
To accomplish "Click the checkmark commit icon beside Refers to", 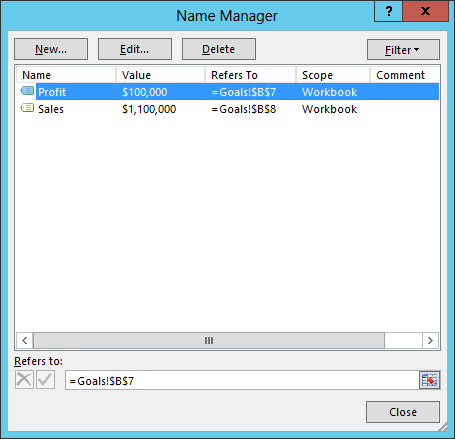I will pyautogui.click(x=45, y=380).
